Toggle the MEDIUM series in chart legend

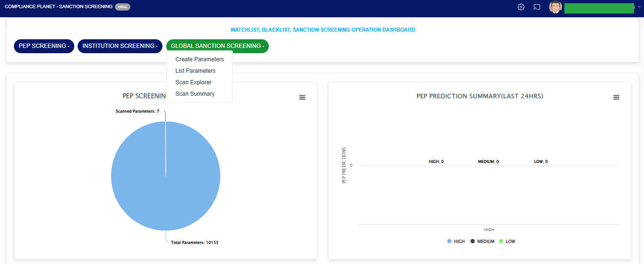(482, 241)
